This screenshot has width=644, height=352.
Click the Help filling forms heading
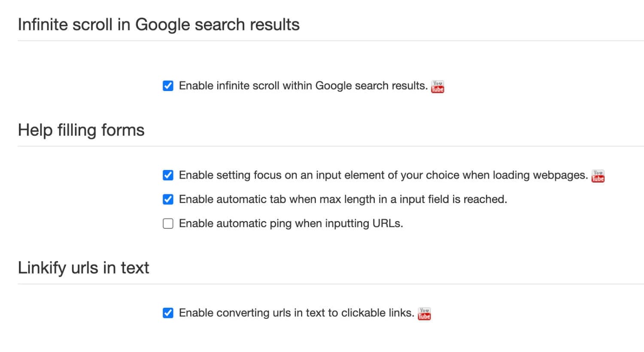(81, 130)
